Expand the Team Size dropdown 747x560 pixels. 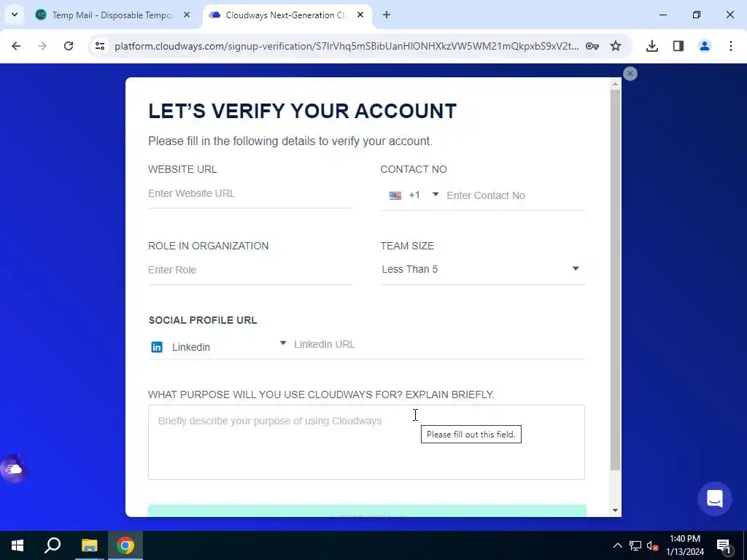[x=482, y=270]
